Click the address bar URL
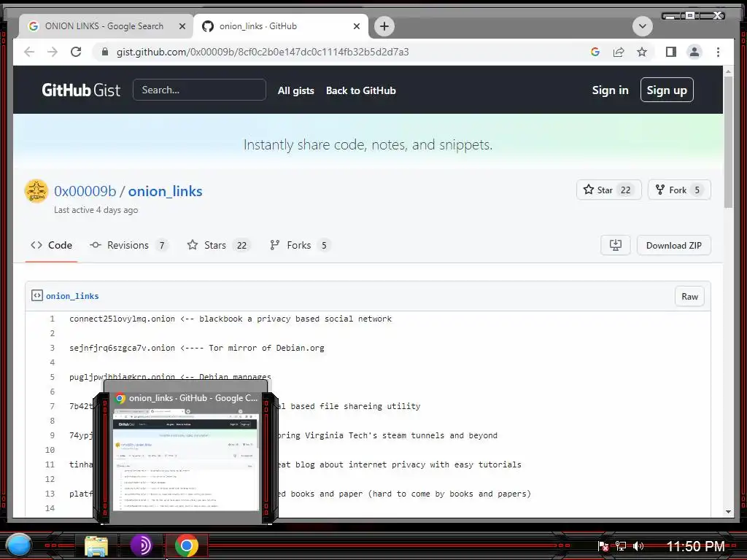Viewport: 747px width, 560px height. pyautogui.click(x=263, y=52)
